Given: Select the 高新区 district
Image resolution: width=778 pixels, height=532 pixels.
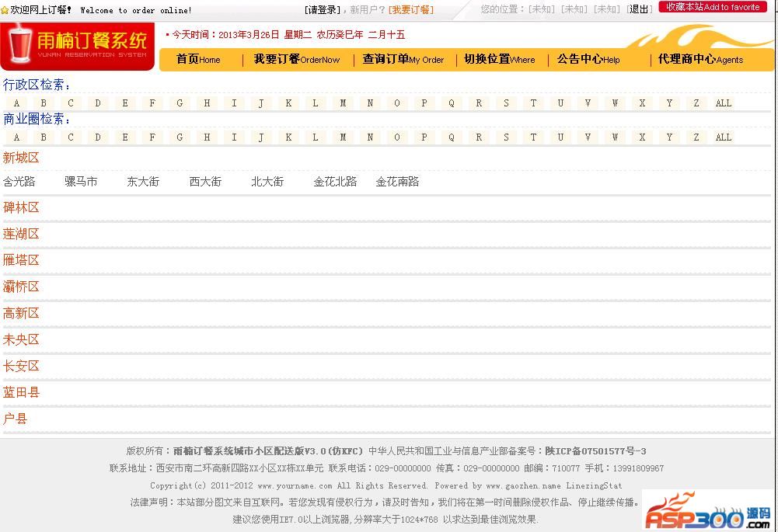Looking at the screenshot, I should pos(21,313).
